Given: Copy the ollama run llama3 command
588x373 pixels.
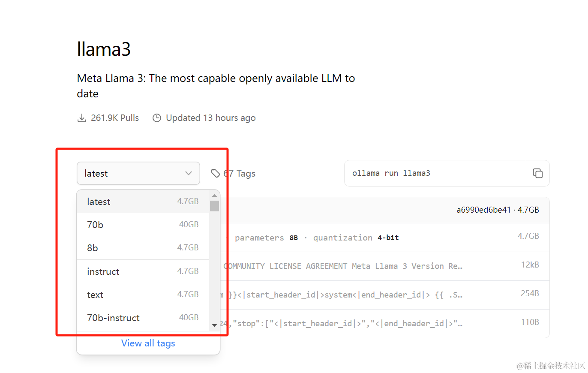Looking at the screenshot, I should tap(537, 173).
